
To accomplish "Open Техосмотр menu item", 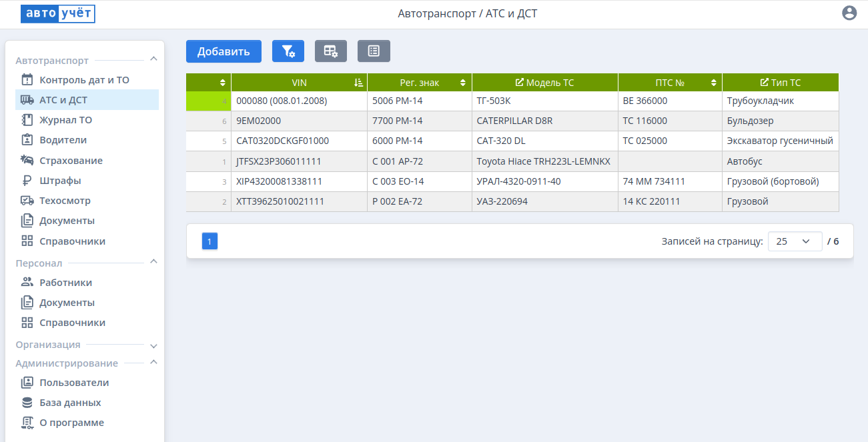I will coord(87,200).
